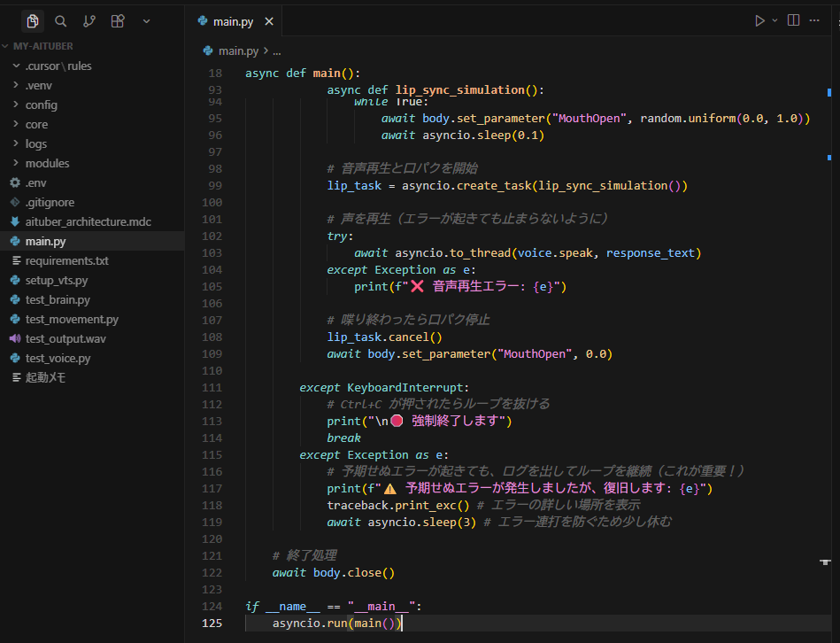Open the Source Control view icon
This screenshot has width=840, height=643.
[x=89, y=21]
